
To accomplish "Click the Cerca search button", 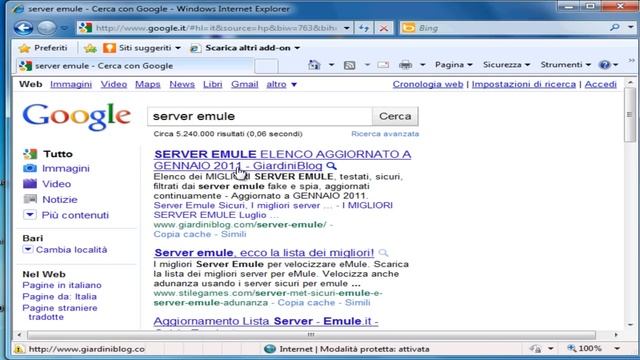I will click(x=395, y=116).
